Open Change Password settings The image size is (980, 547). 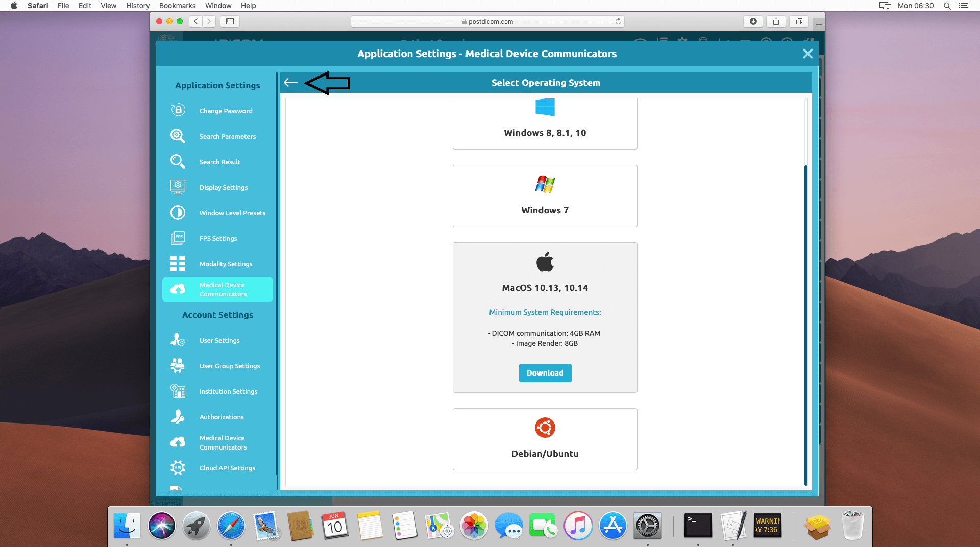click(217, 111)
